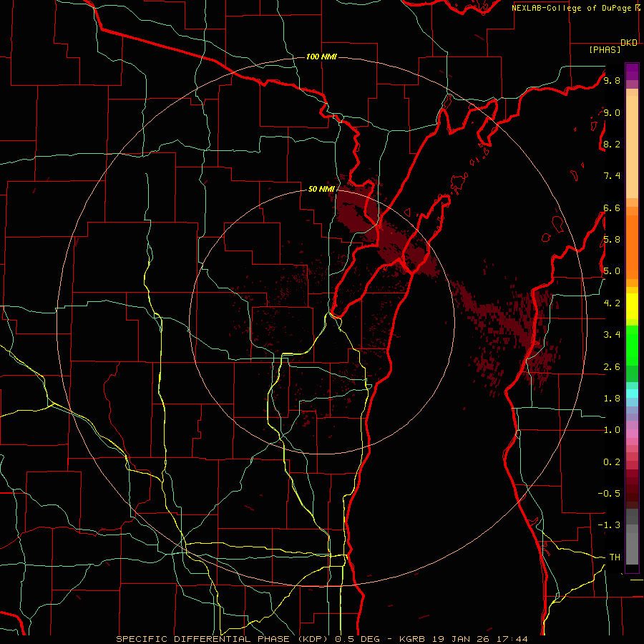Image resolution: width=644 pixels, height=644 pixels.
Task: Click the 2.6 scale value label
Action: click(x=612, y=367)
